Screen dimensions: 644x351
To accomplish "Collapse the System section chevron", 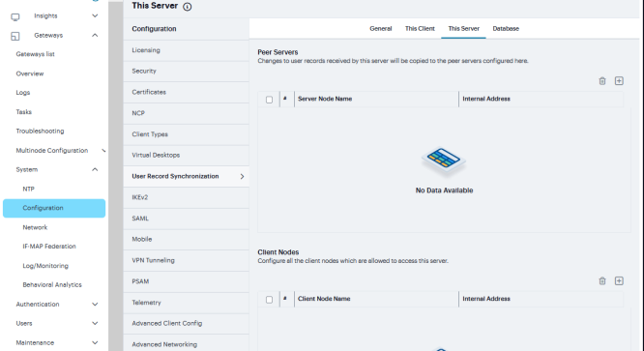I will tap(95, 169).
